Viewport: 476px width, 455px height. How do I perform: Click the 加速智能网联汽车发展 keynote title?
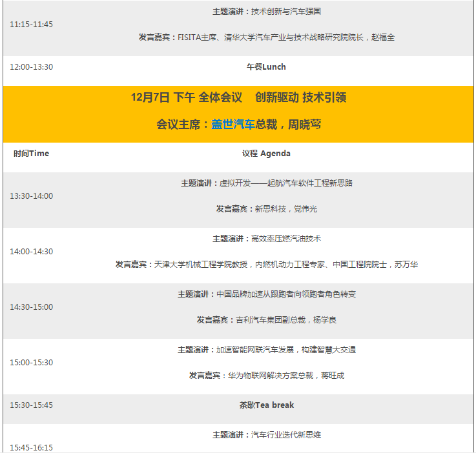point(266,350)
